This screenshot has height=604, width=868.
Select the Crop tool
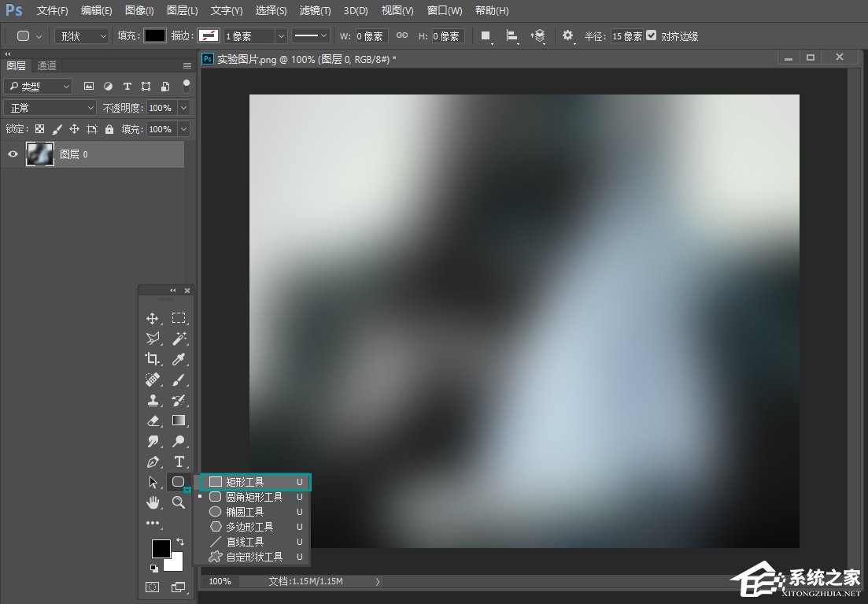pos(153,359)
